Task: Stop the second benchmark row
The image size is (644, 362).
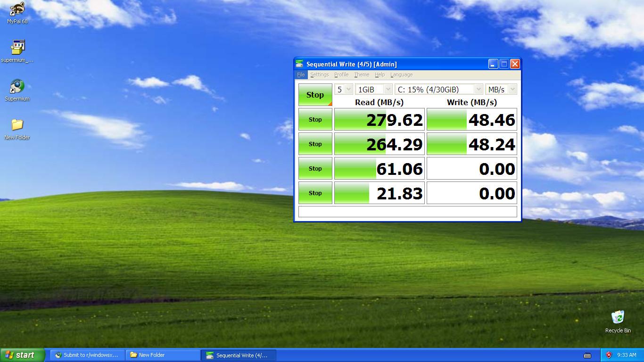Action: click(315, 144)
